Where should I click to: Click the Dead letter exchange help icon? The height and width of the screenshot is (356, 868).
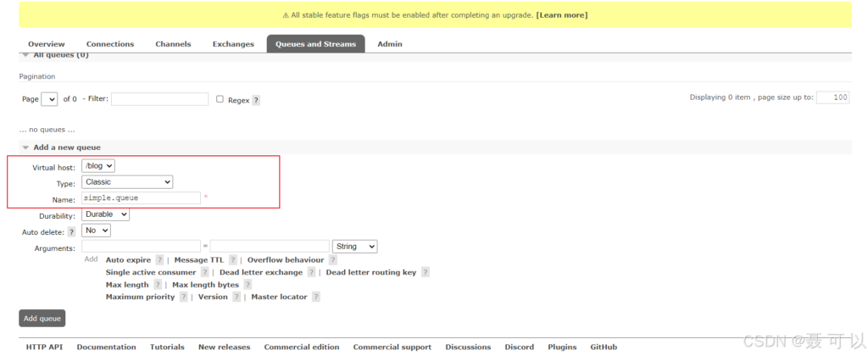coord(311,273)
